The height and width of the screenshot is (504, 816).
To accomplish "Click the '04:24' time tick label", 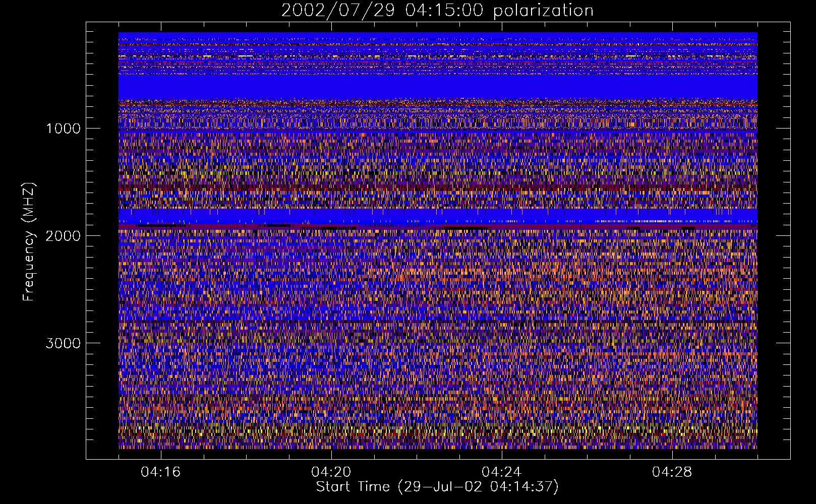I will [502, 472].
